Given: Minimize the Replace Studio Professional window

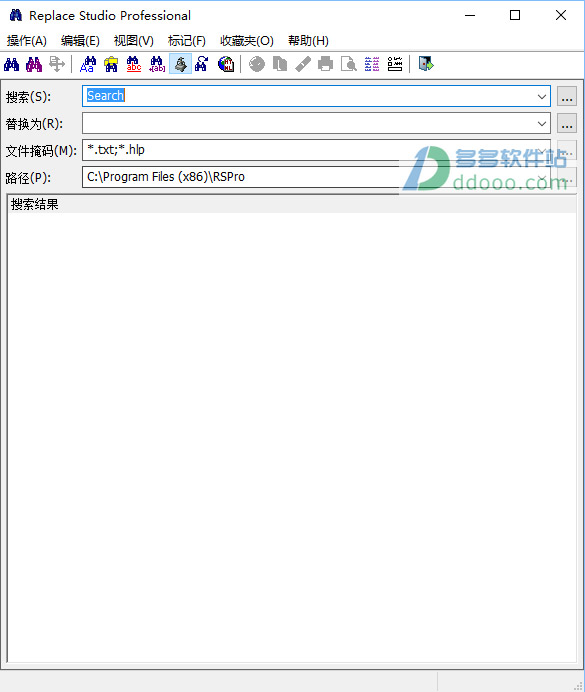Looking at the screenshot, I should click(x=470, y=15).
